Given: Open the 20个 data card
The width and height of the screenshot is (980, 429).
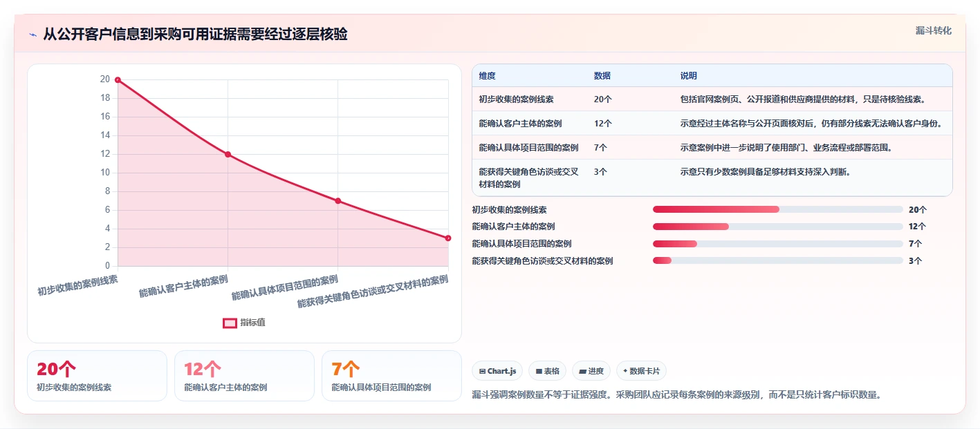Looking at the screenshot, I should click(97, 376).
